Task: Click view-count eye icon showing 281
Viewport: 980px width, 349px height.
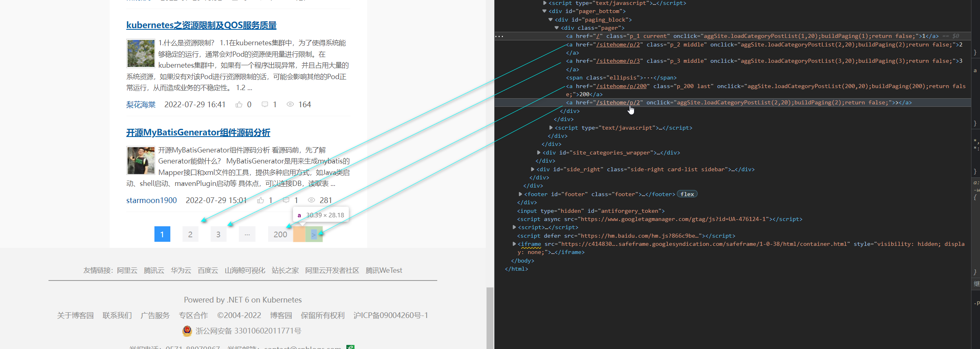Action: 311,200
